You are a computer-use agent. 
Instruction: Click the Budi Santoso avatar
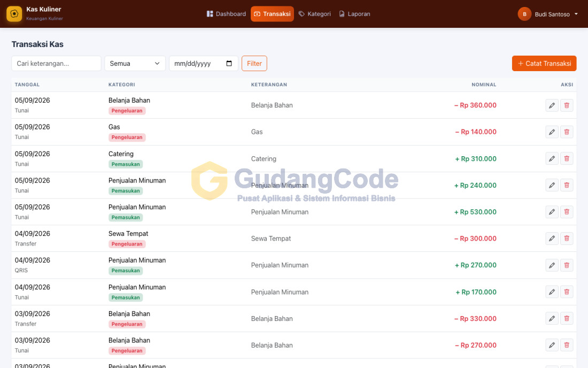click(x=524, y=14)
